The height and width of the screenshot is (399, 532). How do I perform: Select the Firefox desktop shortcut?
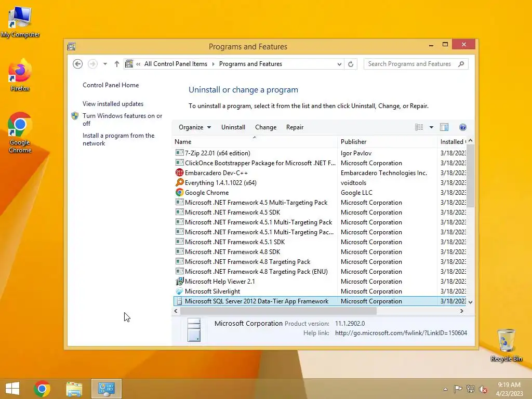[x=20, y=75]
